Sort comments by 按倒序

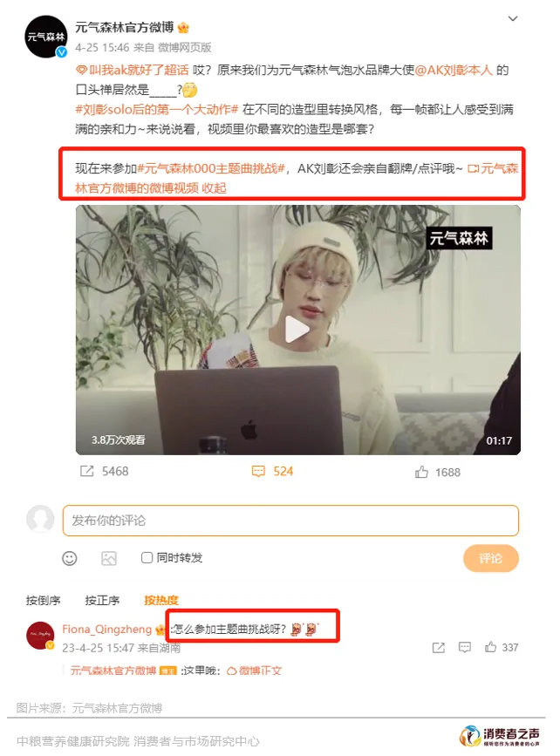[43, 600]
